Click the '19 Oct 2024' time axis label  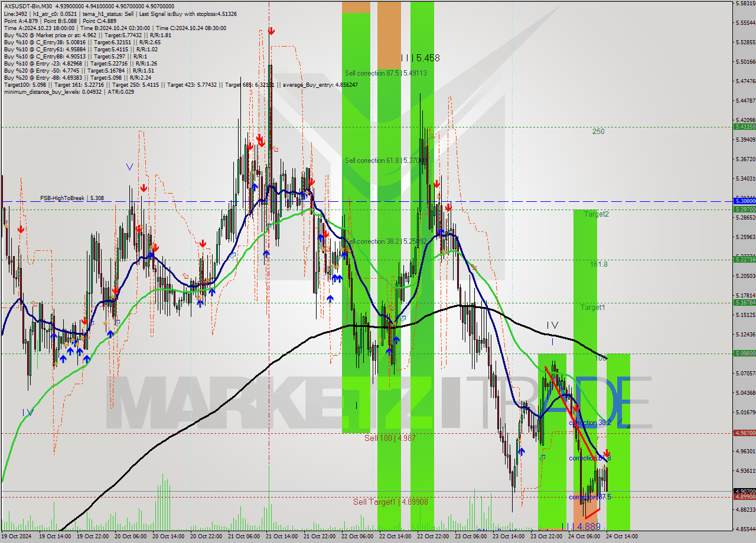click(x=17, y=537)
